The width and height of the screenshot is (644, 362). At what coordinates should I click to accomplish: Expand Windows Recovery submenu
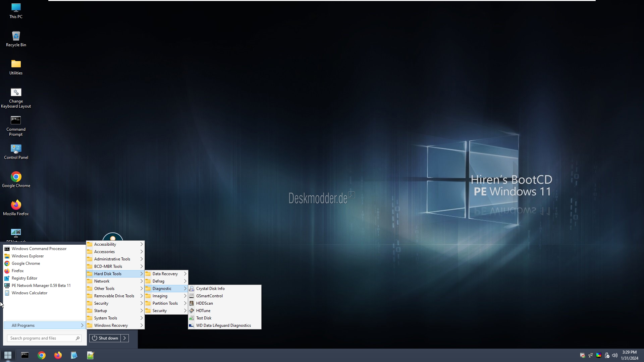[x=115, y=325]
